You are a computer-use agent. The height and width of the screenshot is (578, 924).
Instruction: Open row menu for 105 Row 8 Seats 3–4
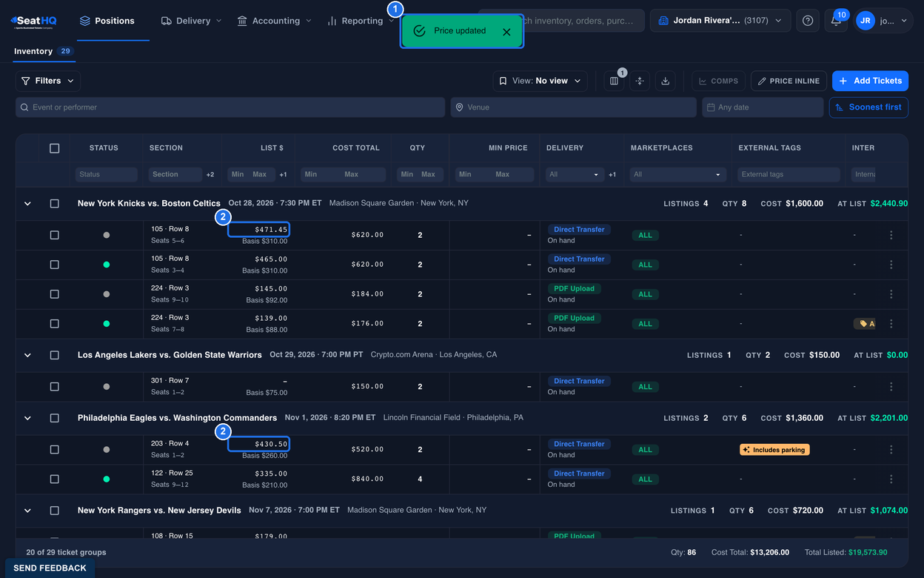pyautogui.click(x=891, y=265)
